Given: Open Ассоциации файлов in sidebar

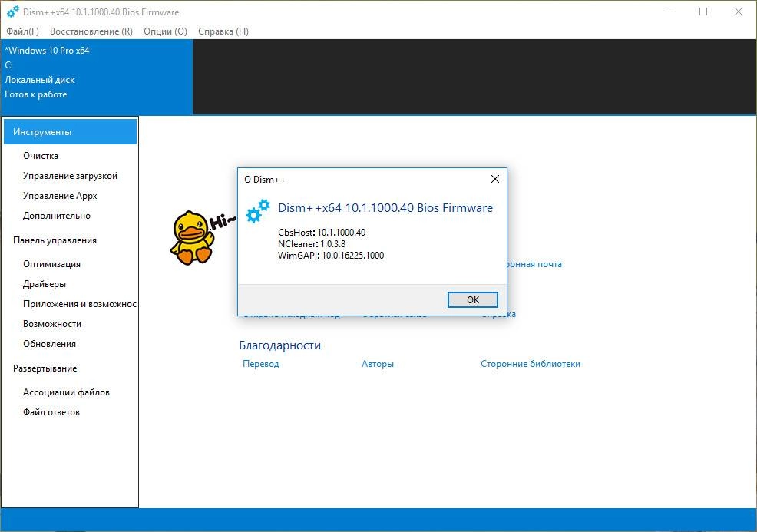Looking at the screenshot, I should pyautogui.click(x=66, y=392).
